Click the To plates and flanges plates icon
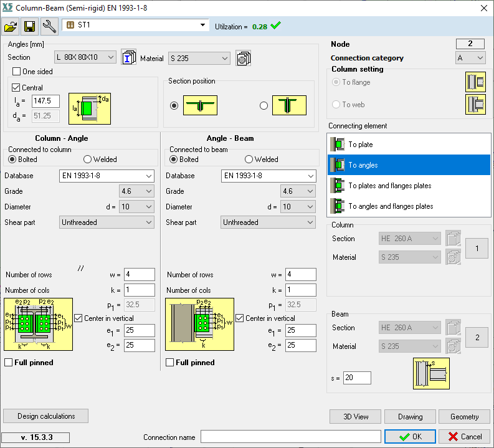494x448 pixels. tap(337, 186)
